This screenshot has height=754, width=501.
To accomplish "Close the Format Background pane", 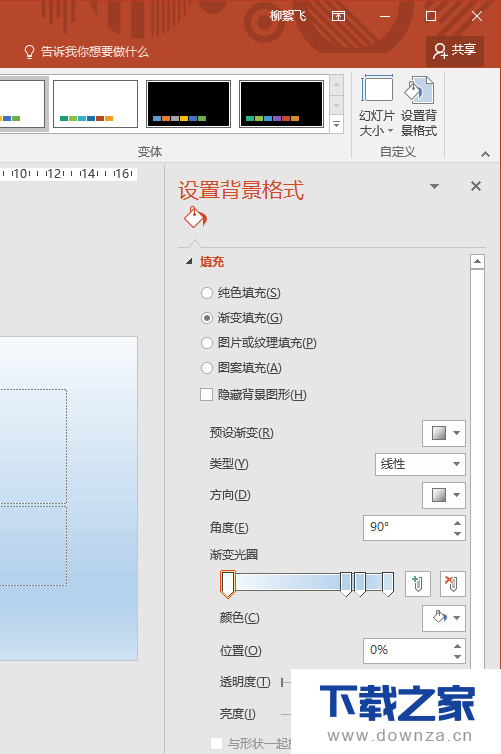I will [476, 186].
